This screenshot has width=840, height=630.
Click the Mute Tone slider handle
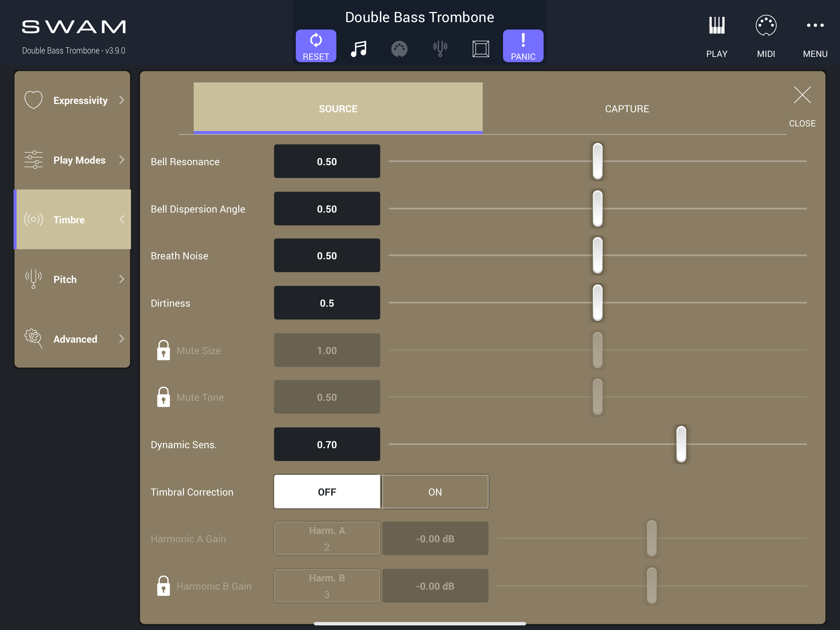click(x=597, y=397)
